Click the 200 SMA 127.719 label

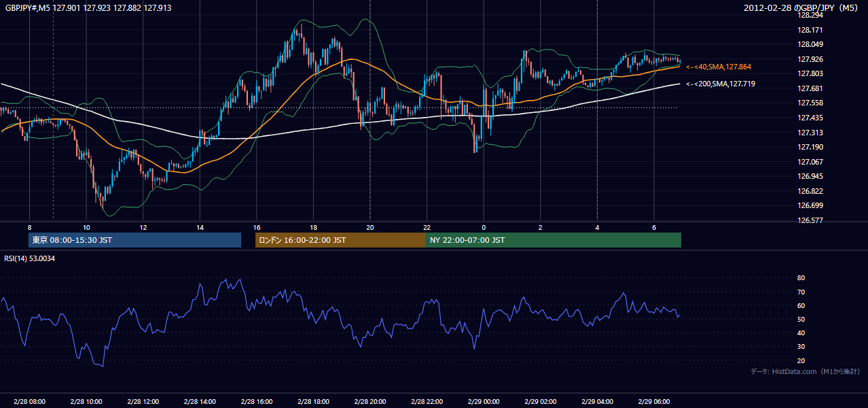point(721,84)
